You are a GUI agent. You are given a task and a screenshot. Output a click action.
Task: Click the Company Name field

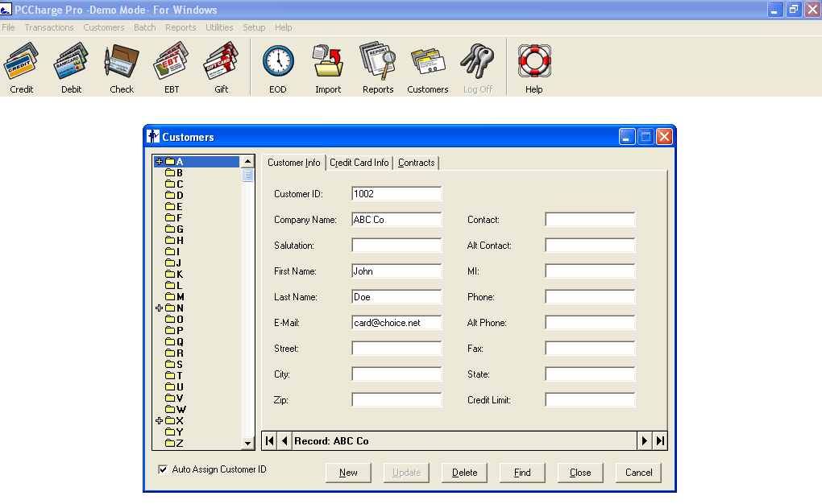click(396, 220)
